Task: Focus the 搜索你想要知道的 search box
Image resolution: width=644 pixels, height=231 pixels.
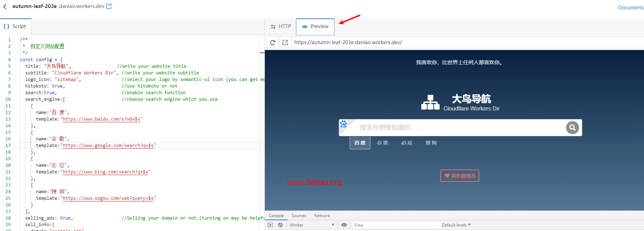Action: 460,127
